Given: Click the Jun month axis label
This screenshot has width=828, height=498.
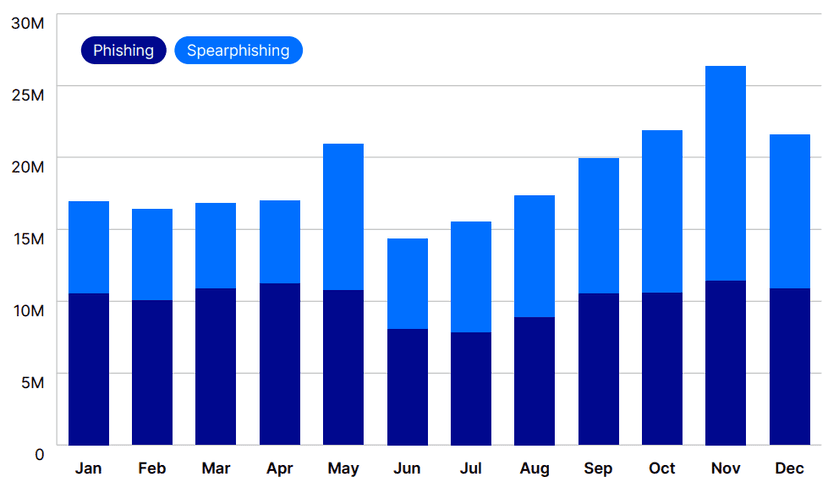Looking at the screenshot, I should pos(407,468).
